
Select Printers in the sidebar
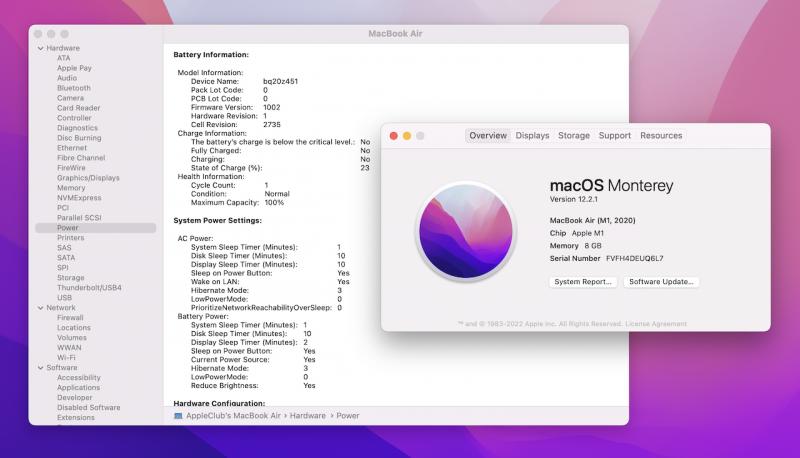tap(70, 238)
